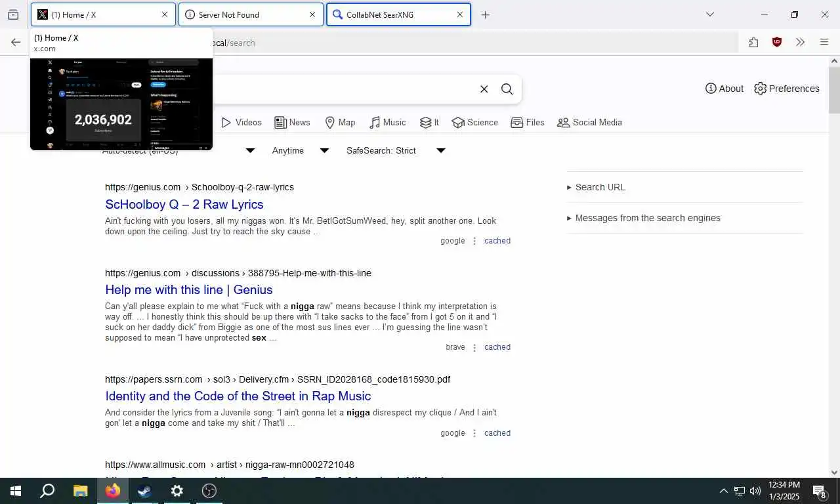Open Identity and the Code of the Street result
Screen dimensions: 840x504
[238, 396]
